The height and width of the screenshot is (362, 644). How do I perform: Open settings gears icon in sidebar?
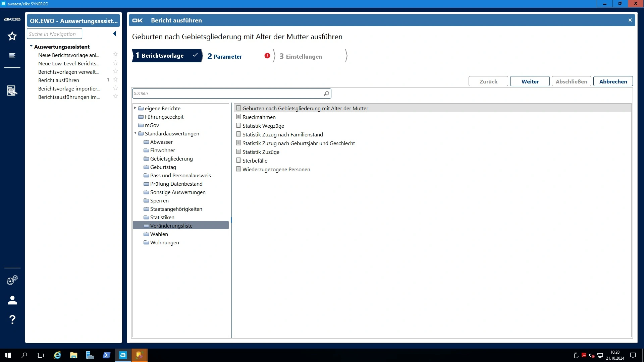click(12, 280)
